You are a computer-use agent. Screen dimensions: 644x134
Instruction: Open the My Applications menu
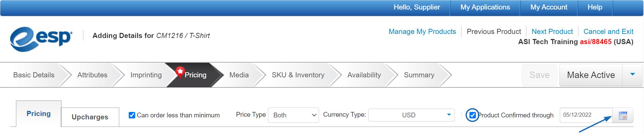click(485, 7)
